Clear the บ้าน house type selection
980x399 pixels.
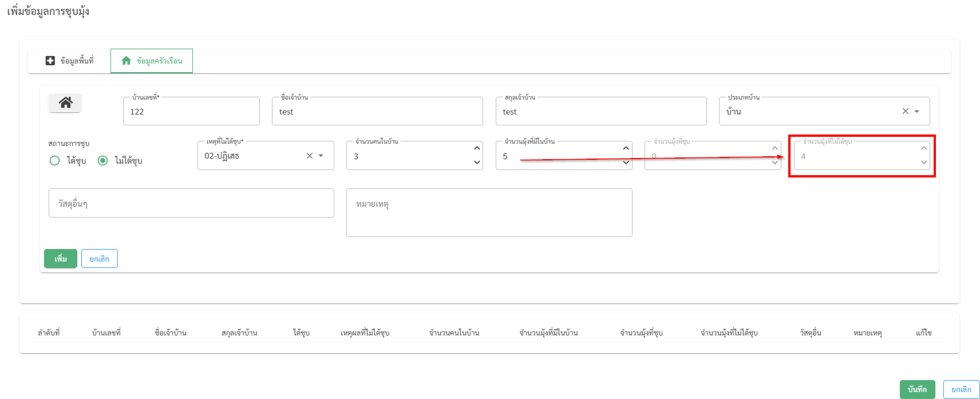(x=905, y=112)
